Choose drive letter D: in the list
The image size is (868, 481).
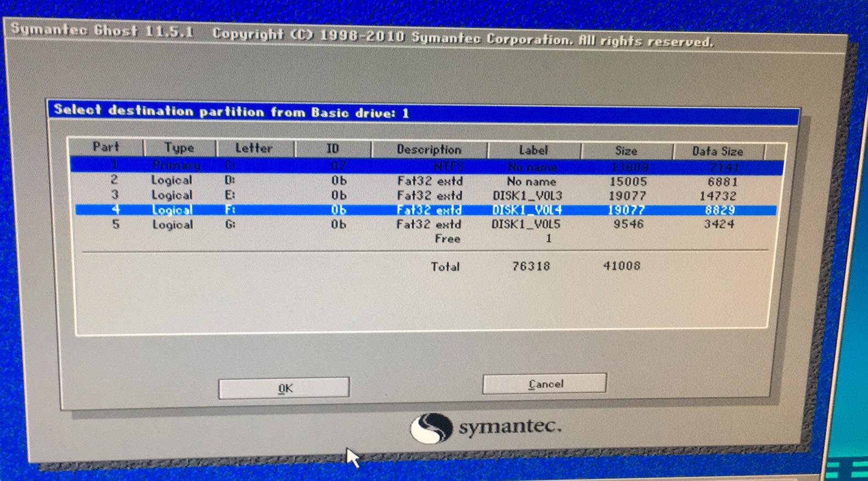pyautogui.click(x=230, y=180)
